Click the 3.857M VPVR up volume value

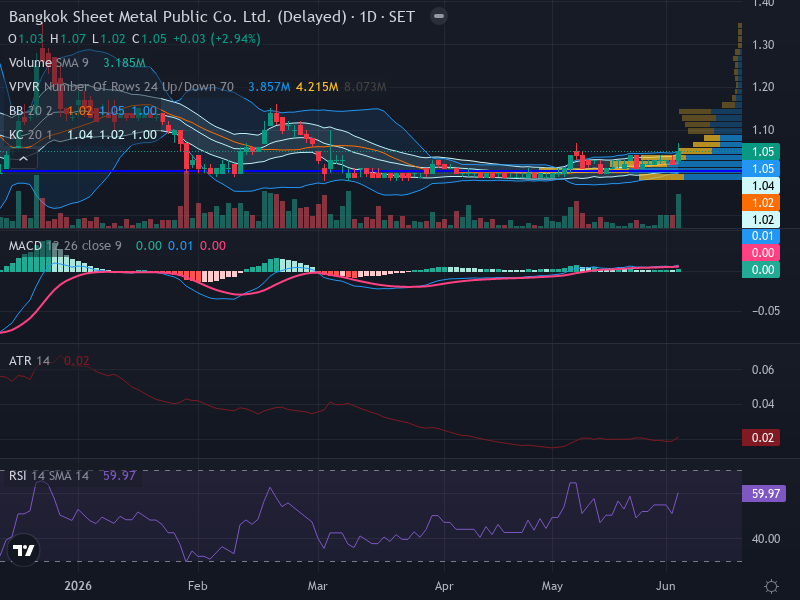tap(269, 87)
